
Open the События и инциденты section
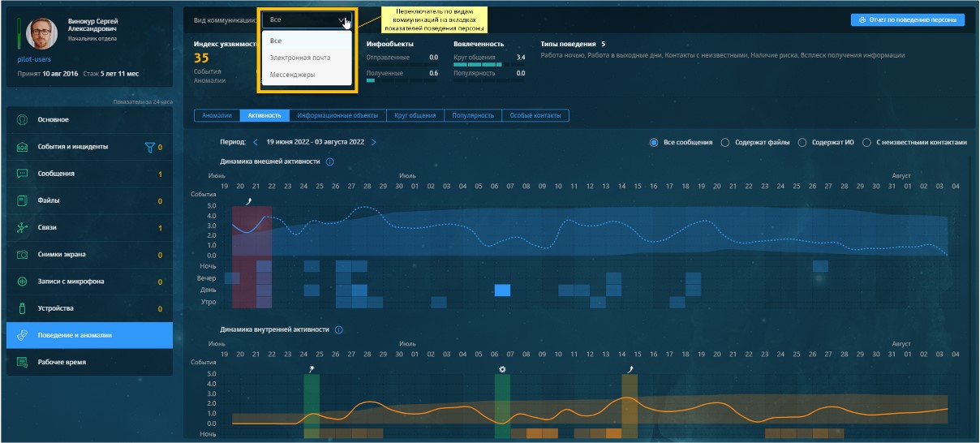click(x=89, y=147)
